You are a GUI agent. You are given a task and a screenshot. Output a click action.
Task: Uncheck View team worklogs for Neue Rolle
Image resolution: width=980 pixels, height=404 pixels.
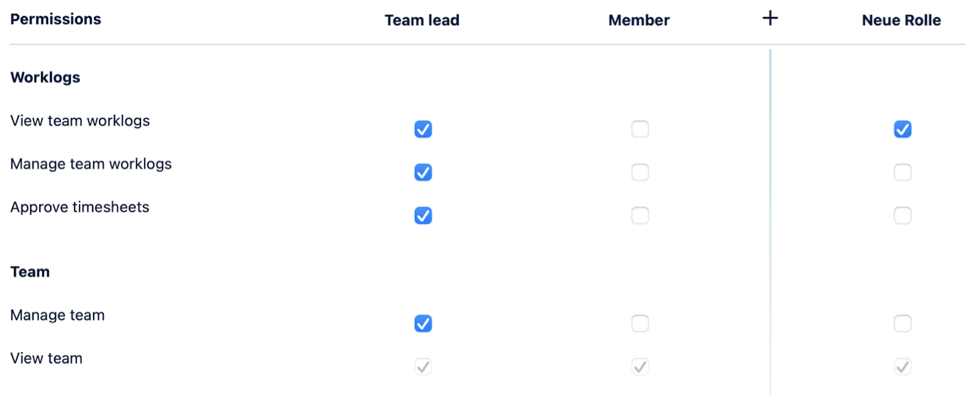(902, 129)
